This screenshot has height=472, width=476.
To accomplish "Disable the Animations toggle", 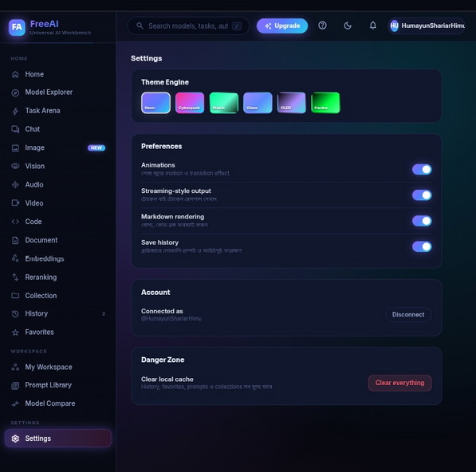I will click(422, 169).
